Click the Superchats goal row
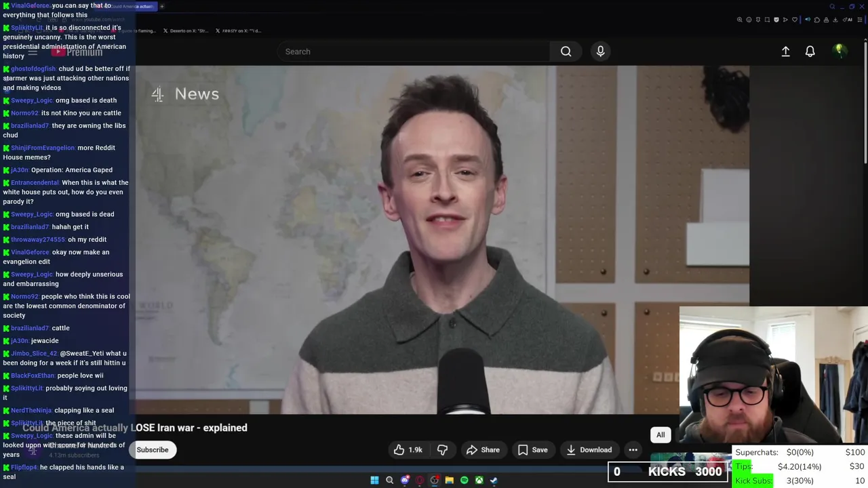Screen dimensions: 868x488 800,452
